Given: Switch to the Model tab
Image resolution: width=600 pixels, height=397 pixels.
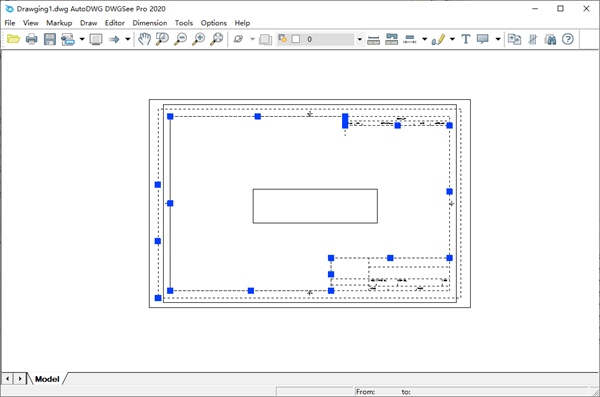Looking at the screenshot, I should coord(47,379).
